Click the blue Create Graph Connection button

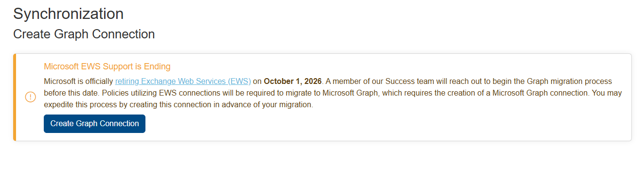coord(94,123)
